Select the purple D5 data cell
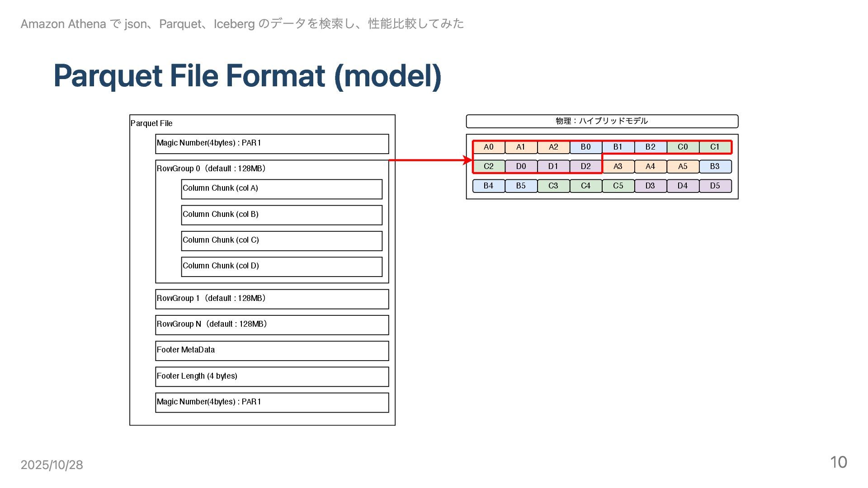868x488 pixels. pos(715,186)
